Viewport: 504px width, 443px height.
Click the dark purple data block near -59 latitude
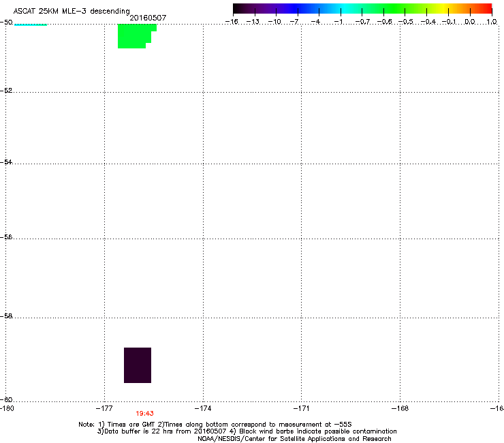pos(138,365)
